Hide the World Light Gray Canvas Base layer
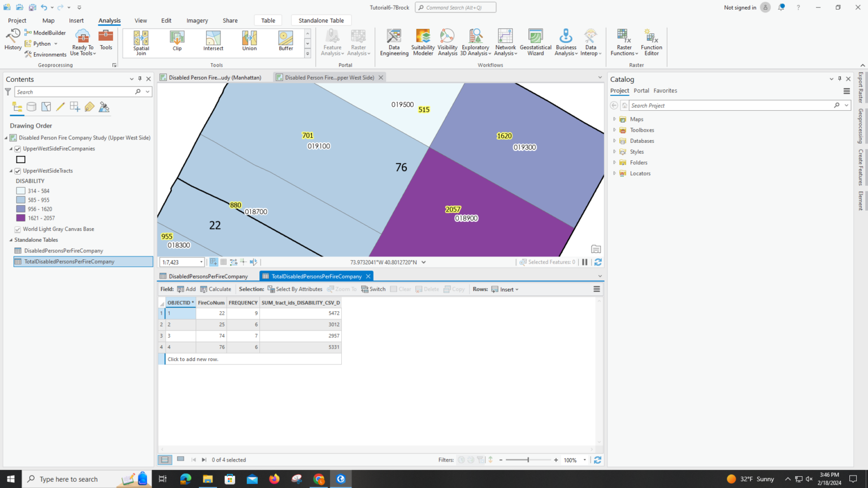This screenshot has height=488, width=868. [x=17, y=229]
